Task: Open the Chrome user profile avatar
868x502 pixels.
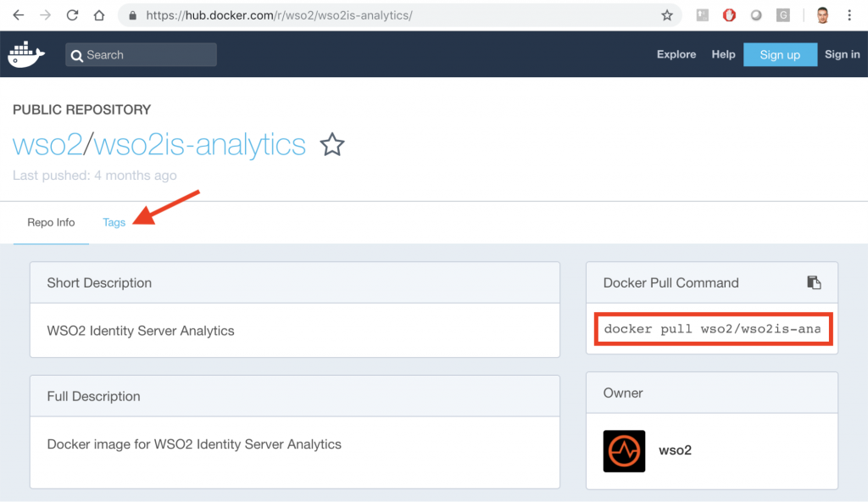Action: tap(822, 15)
